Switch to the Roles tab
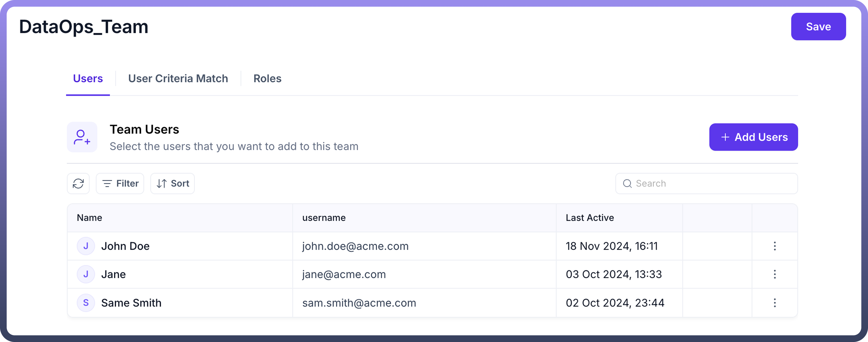Viewport: 868px width, 342px height. pos(267,78)
